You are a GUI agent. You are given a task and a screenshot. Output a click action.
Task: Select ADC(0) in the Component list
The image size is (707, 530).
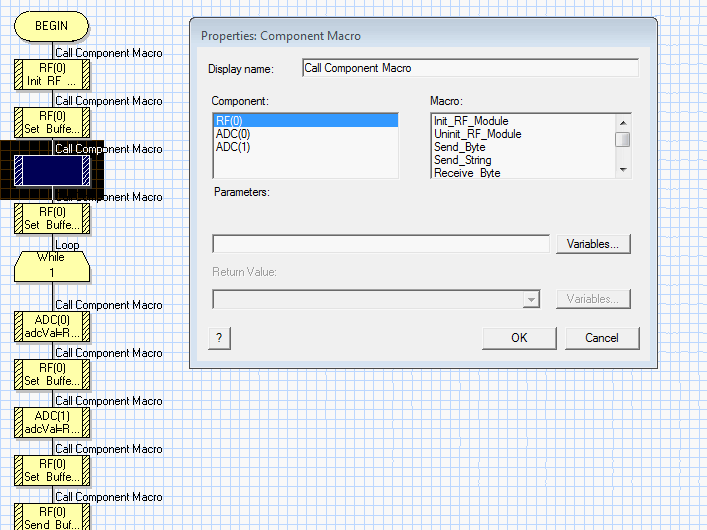pyautogui.click(x=306, y=134)
